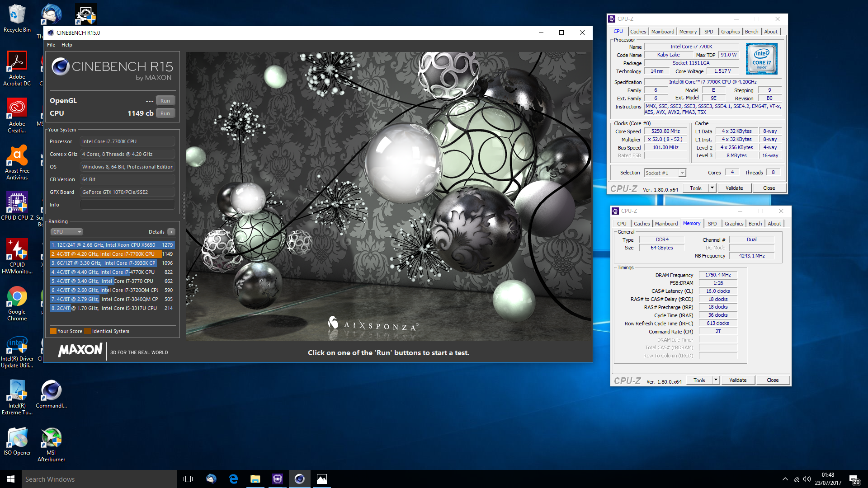Viewport: 868px width, 488px height.
Task: Select the i7-7700K 1149 ranking row
Action: (x=112, y=254)
